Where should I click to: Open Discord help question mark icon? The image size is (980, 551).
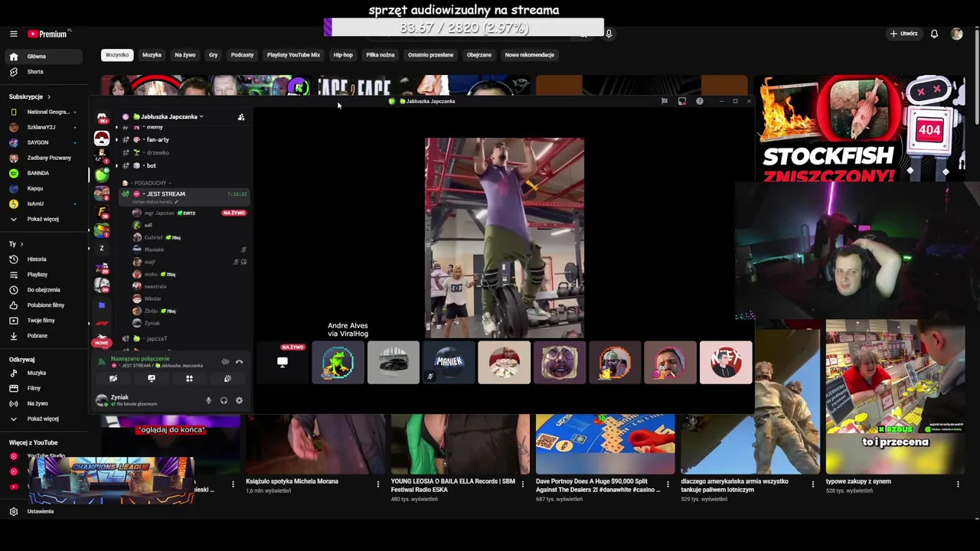click(699, 101)
